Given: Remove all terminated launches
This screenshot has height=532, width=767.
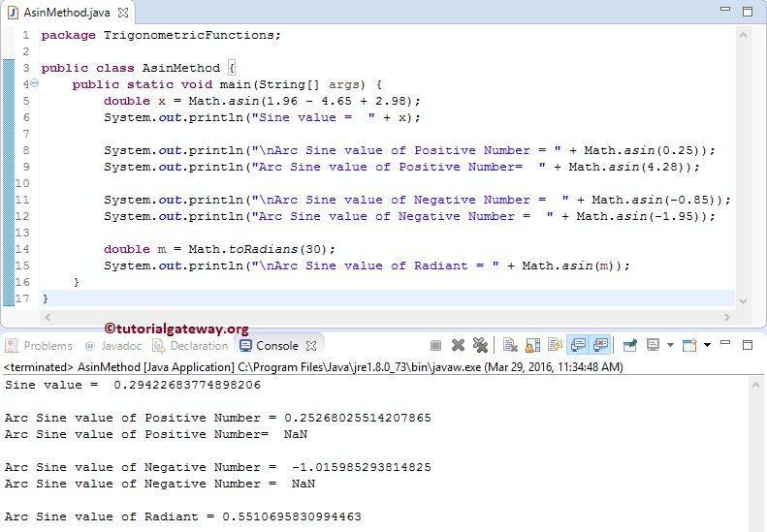Looking at the screenshot, I should point(480,346).
